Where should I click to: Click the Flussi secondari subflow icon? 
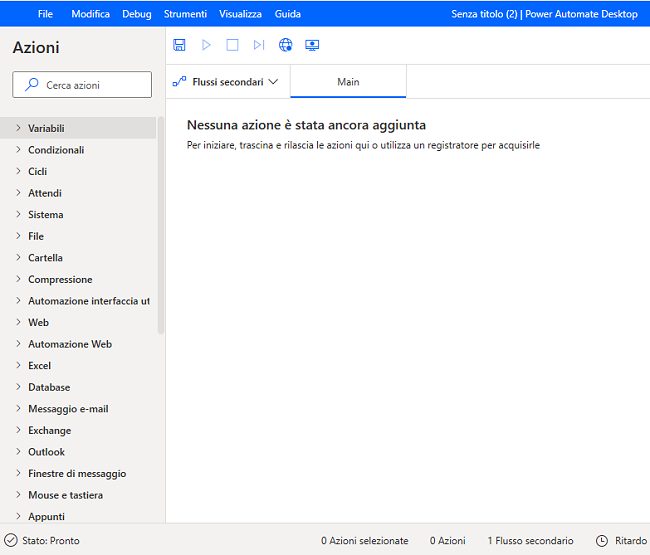tap(179, 81)
